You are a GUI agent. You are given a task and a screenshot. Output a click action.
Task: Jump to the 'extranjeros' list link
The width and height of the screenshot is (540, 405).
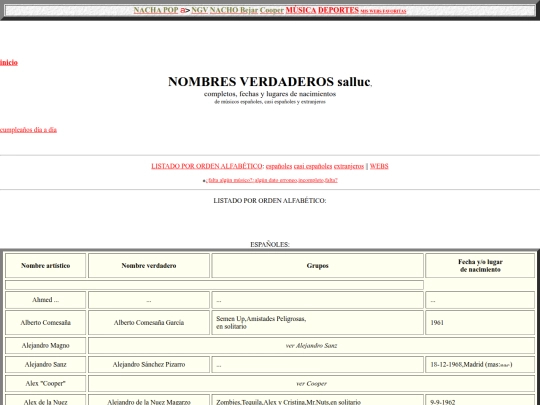click(x=349, y=166)
